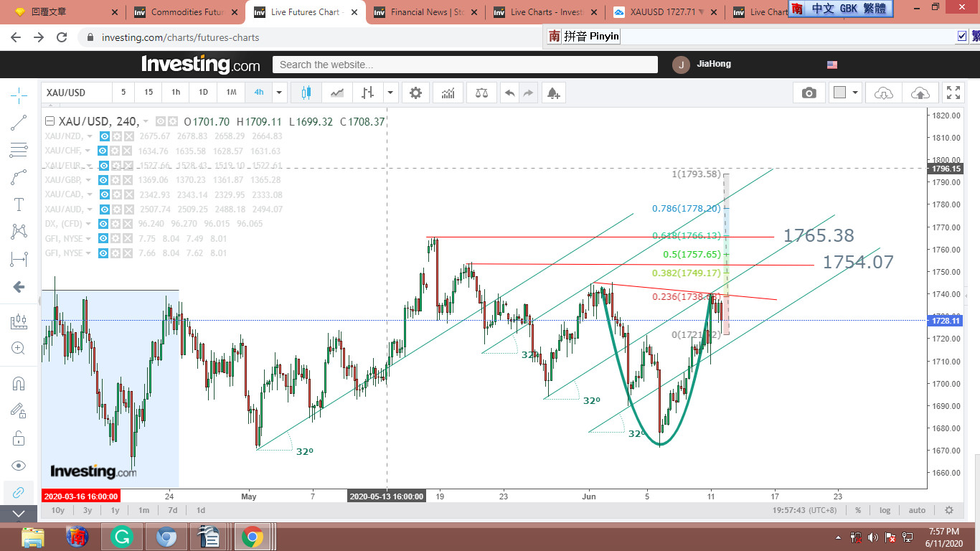Open the indicators menu
The image size is (980, 551).
448,93
